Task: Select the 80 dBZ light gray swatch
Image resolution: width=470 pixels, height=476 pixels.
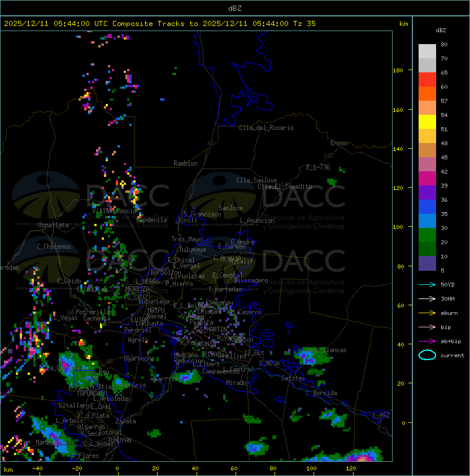Action: click(427, 51)
